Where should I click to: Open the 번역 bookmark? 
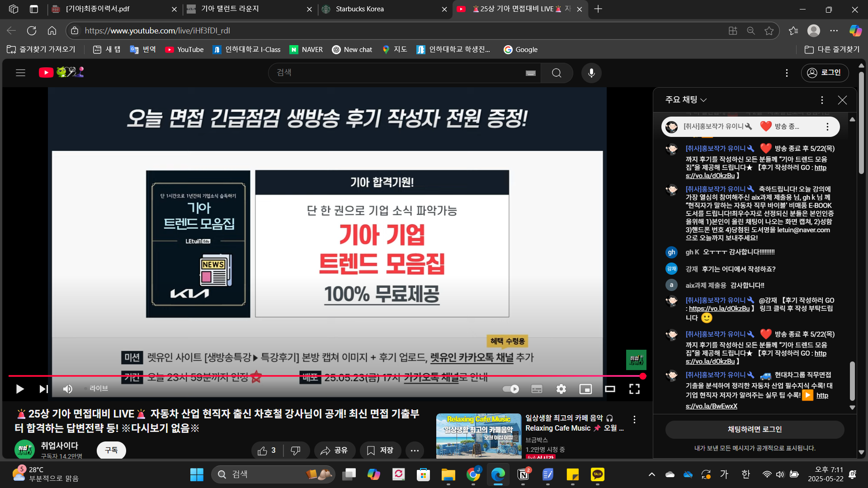(143, 50)
